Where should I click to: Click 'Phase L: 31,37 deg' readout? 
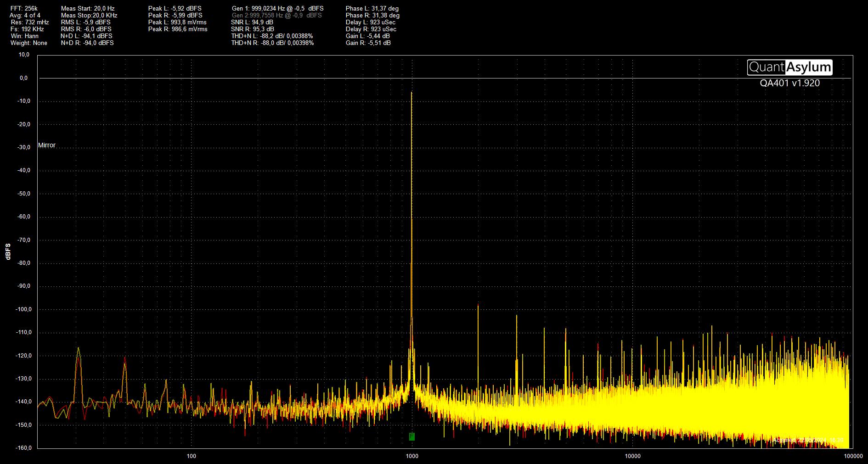pyautogui.click(x=372, y=8)
